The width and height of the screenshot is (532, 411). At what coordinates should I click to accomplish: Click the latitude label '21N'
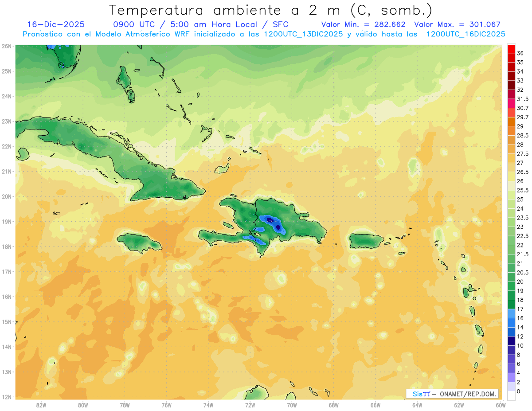[7, 171]
